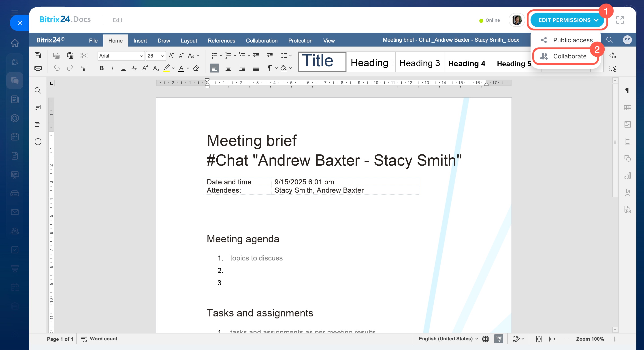Decrease the font size
The width and height of the screenshot is (644, 350).
(x=181, y=55)
